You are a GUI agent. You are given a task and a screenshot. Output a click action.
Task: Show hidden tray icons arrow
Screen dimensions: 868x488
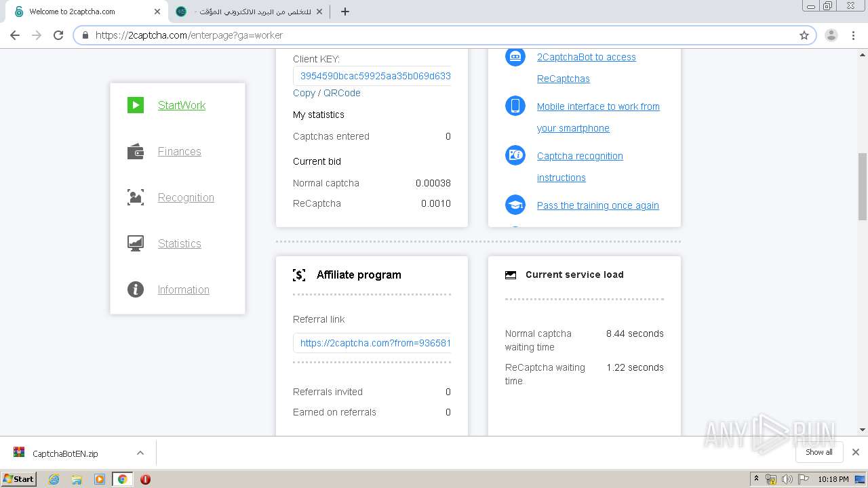click(x=756, y=479)
